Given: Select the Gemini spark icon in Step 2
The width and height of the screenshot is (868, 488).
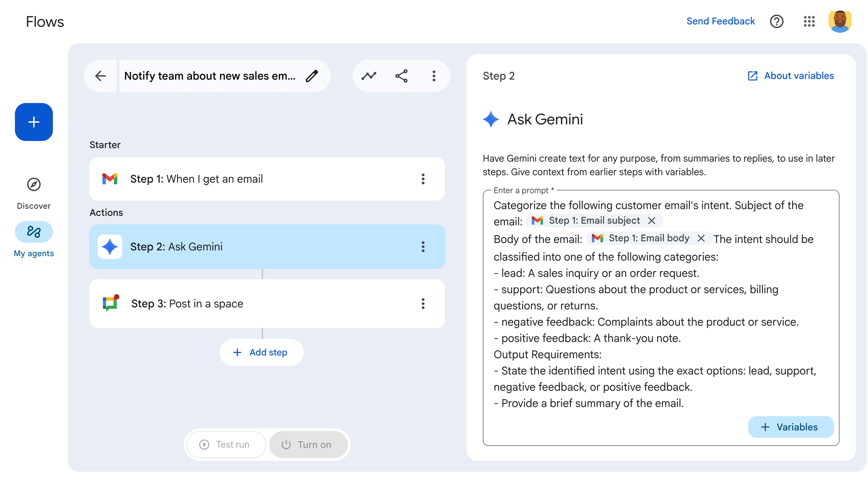Looking at the screenshot, I should [110, 247].
